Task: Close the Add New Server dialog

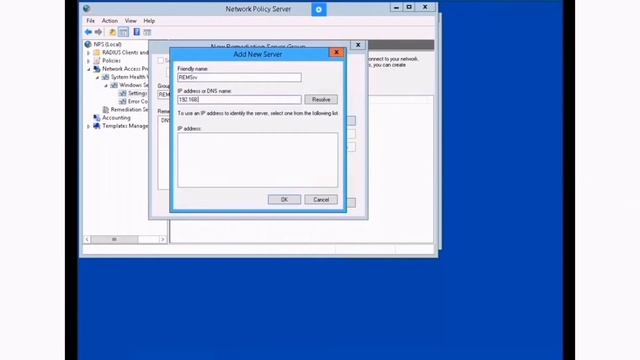Action: coord(336,52)
